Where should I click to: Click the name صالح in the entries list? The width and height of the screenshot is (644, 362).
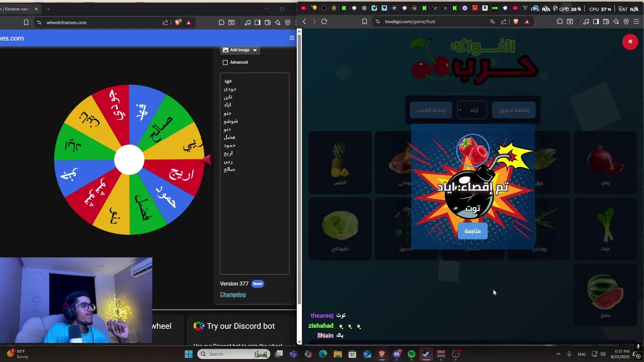tap(229, 169)
